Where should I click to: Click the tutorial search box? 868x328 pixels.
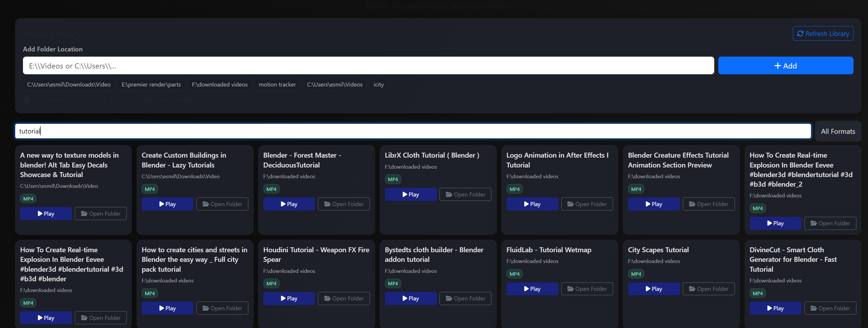coord(413,131)
